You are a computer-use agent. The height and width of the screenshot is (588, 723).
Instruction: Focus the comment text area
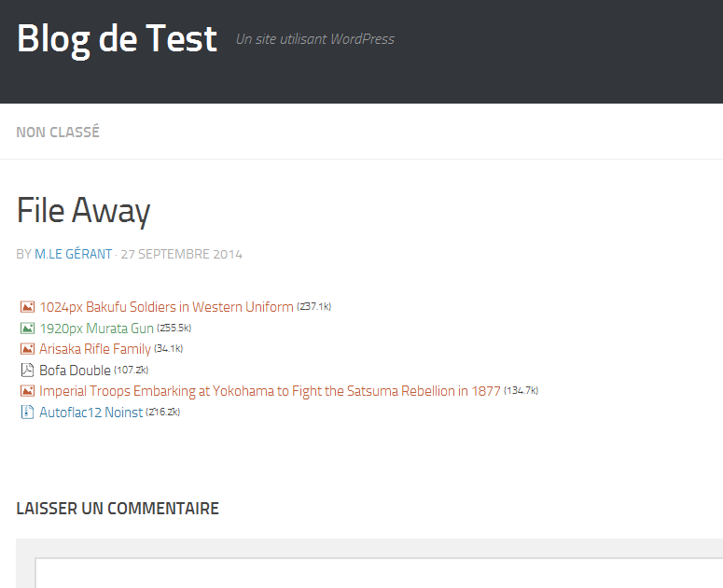coord(379,573)
